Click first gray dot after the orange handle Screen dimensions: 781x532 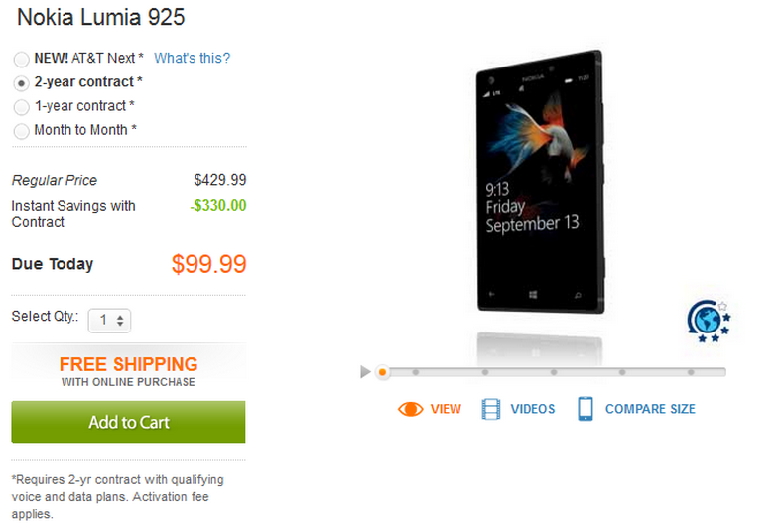(416, 372)
